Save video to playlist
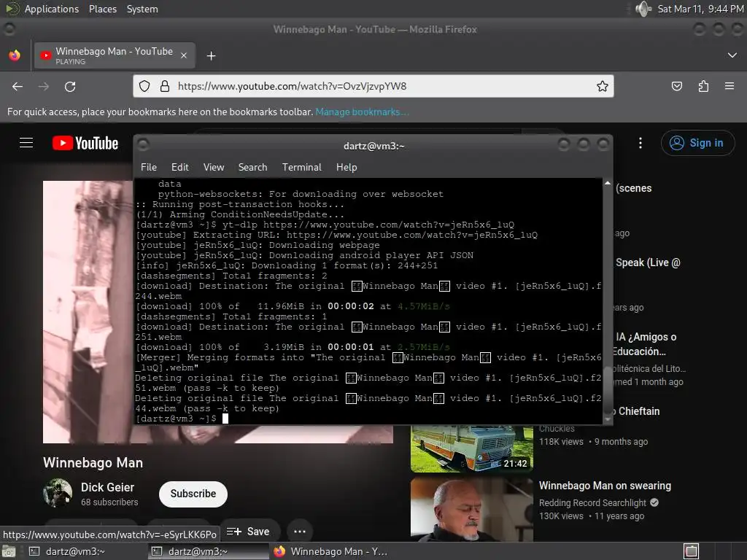The width and height of the screenshot is (747, 560). [x=248, y=532]
